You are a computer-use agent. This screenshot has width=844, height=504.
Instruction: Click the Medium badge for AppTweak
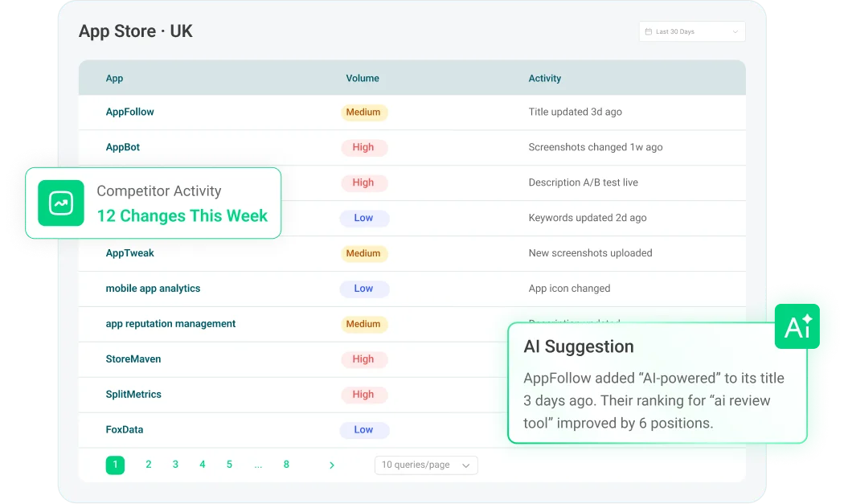[364, 253]
